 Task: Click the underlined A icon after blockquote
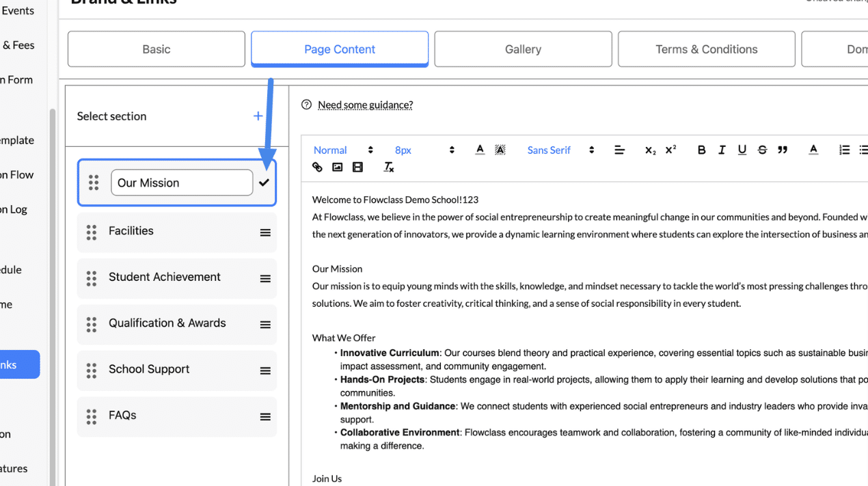click(813, 150)
